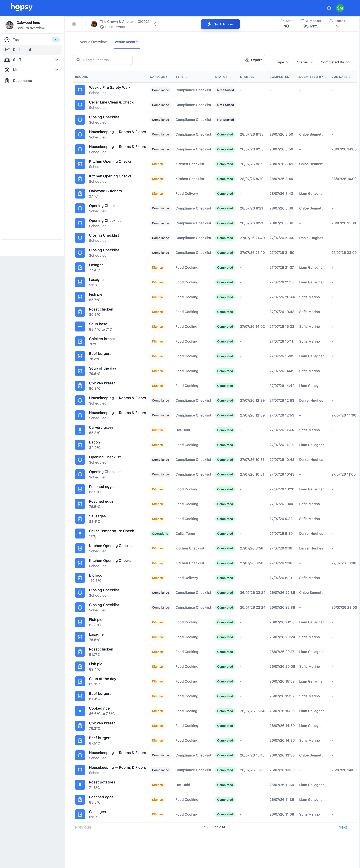Click the Quick Actions button

[220, 24]
